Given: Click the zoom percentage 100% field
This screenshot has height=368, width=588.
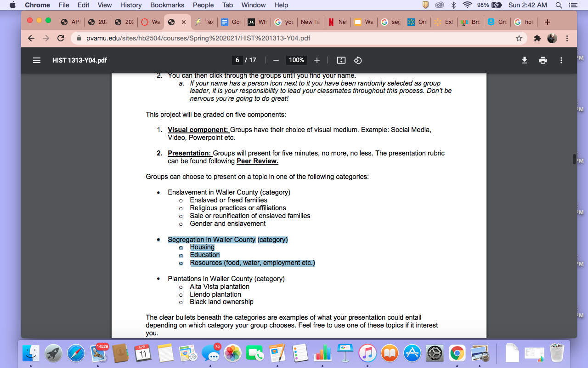Looking at the screenshot, I should coord(296,60).
